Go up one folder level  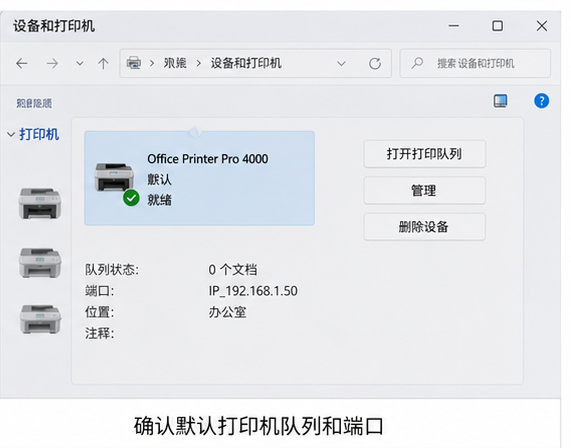click(103, 64)
